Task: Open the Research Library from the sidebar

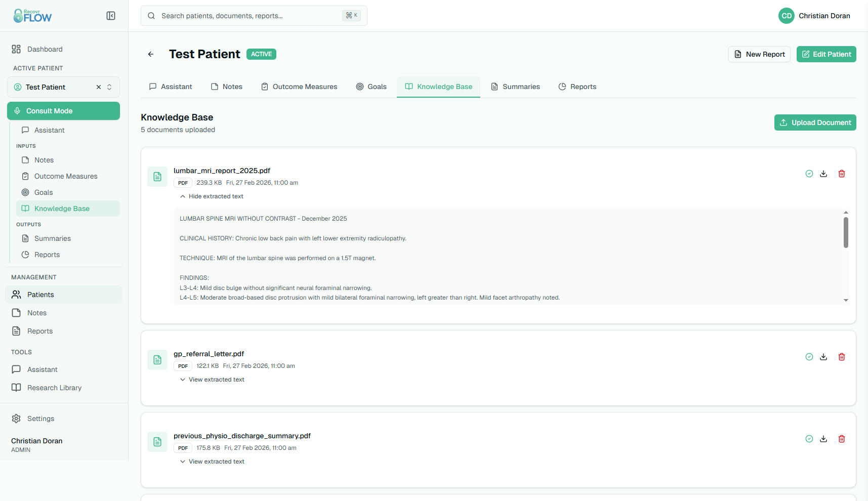Action: (54, 388)
